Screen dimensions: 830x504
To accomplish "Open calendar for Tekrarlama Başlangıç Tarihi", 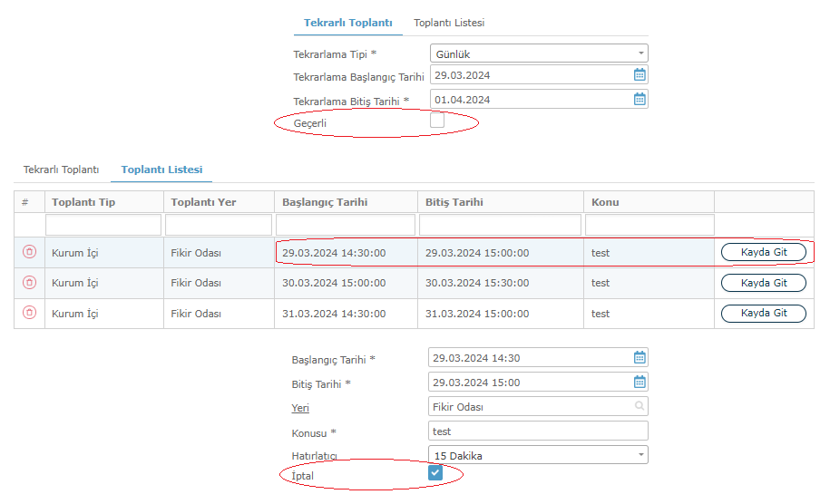I will 640,75.
